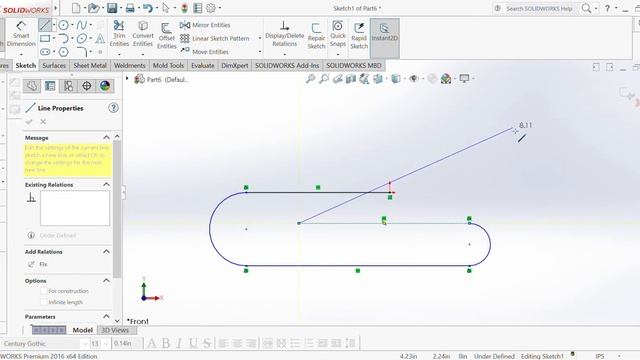Open the SOLIDWORKS Add-Ins tab
The image size is (640, 360).
coord(287,65)
